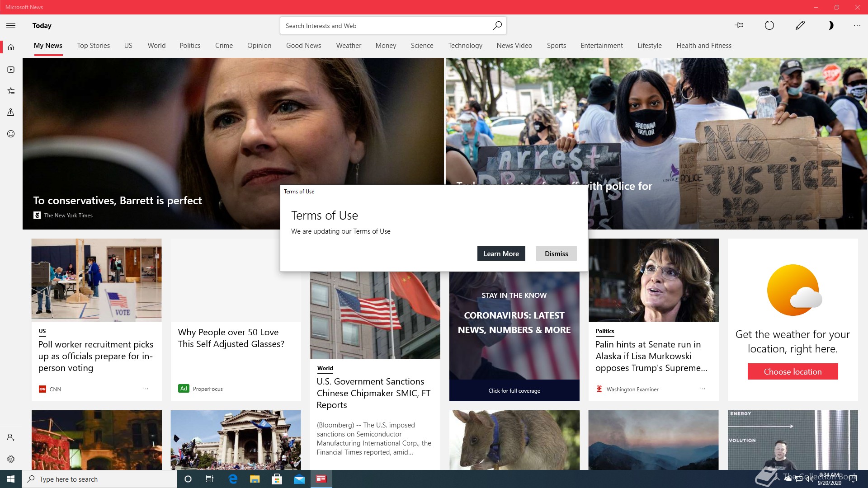
Task: Open Windows Start menu
Action: click(x=11, y=479)
